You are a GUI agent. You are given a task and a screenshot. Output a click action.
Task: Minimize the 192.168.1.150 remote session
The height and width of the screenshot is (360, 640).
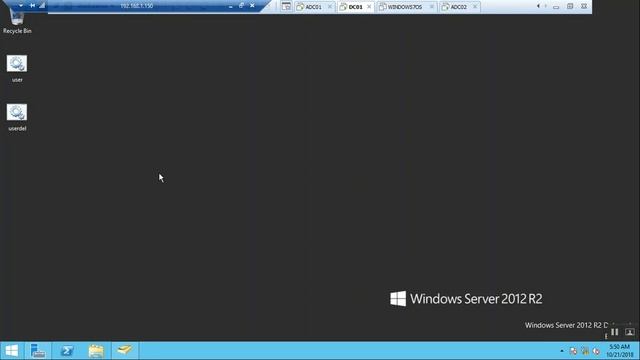(x=231, y=6)
